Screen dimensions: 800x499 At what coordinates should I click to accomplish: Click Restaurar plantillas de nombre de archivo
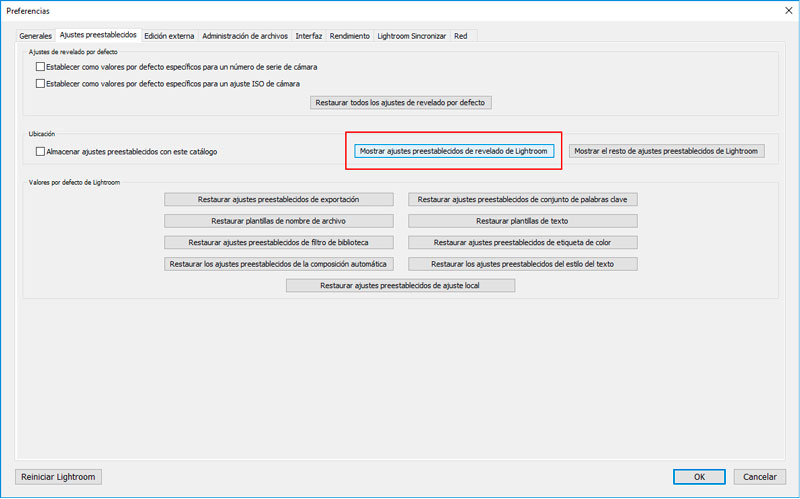pos(279,221)
